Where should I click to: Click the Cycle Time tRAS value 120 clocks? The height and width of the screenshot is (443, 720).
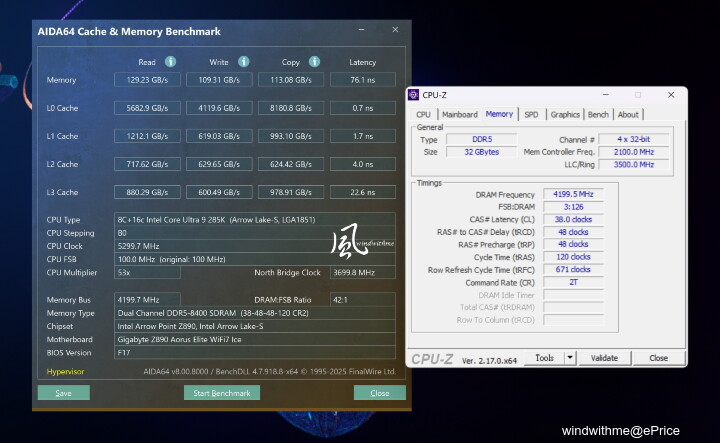coord(573,257)
